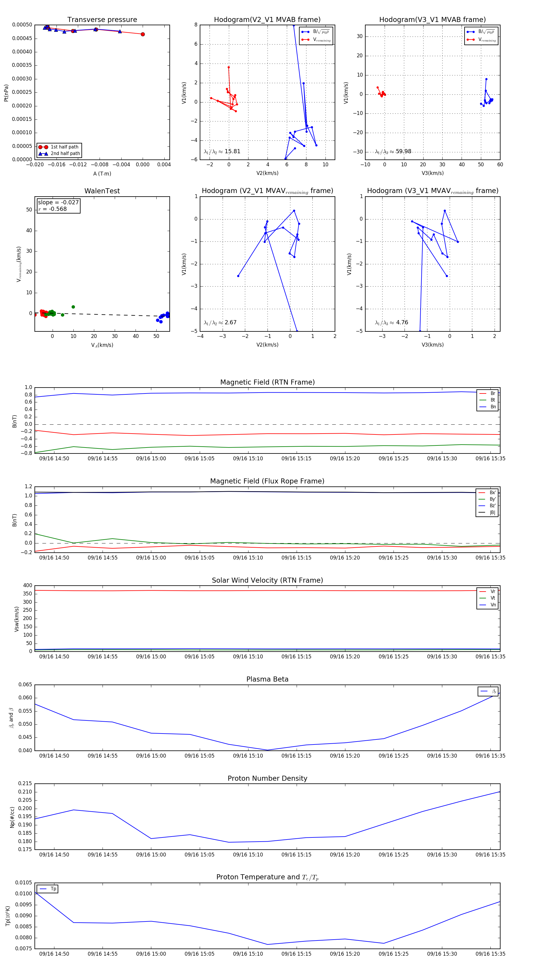Click the 'Transverse pressure' plot title
This screenshot has height=980, width=535.
pos(102,20)
